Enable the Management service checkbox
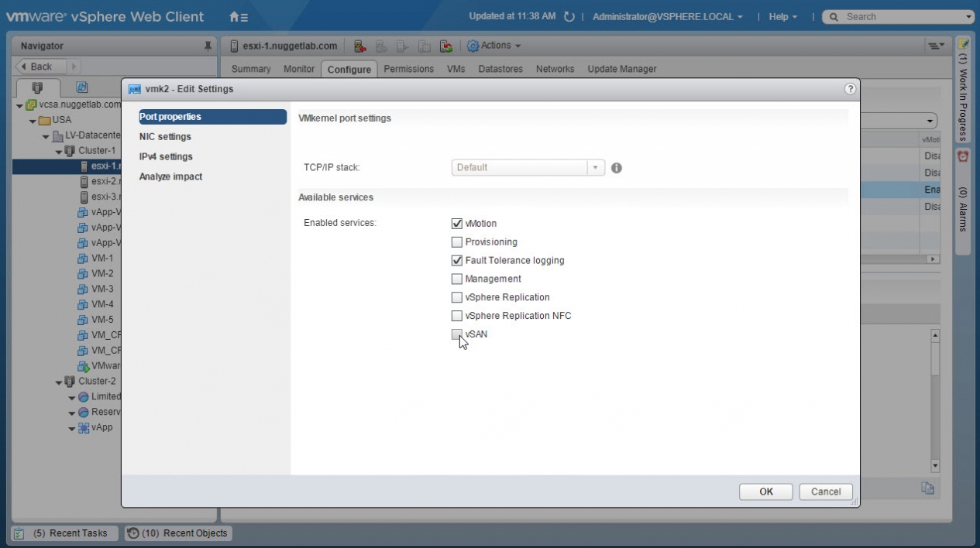The height and width of the screenshot is (548, 980). coord(457,279)
